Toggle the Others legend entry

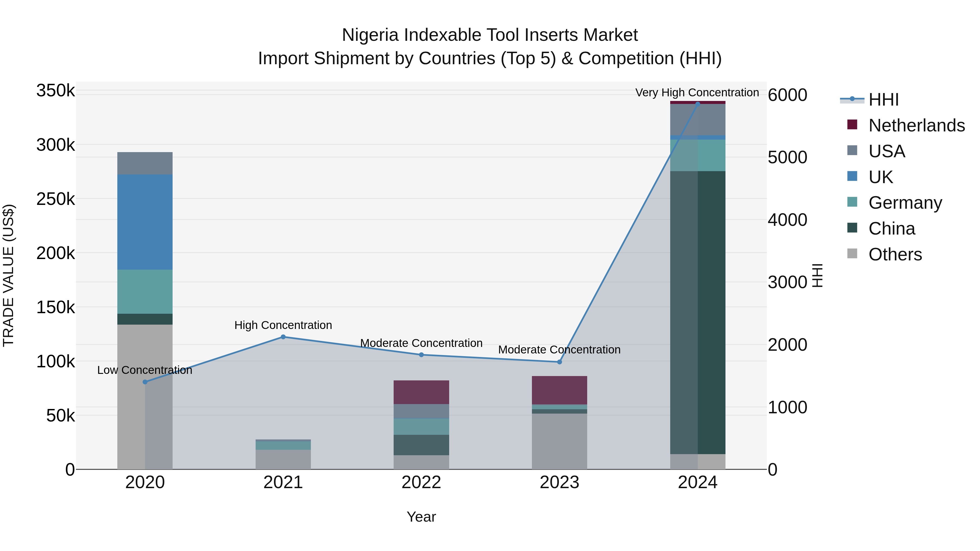click(x=884, y=254)
